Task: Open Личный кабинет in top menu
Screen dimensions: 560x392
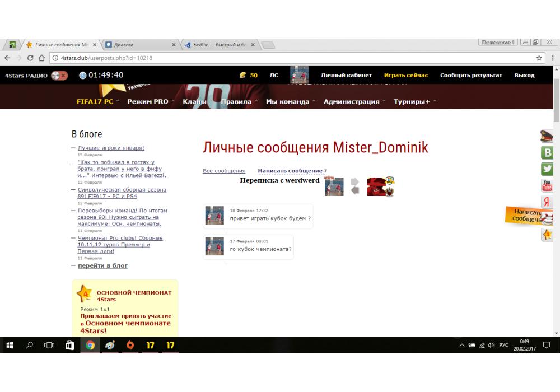Action: (x=346, y=75)
